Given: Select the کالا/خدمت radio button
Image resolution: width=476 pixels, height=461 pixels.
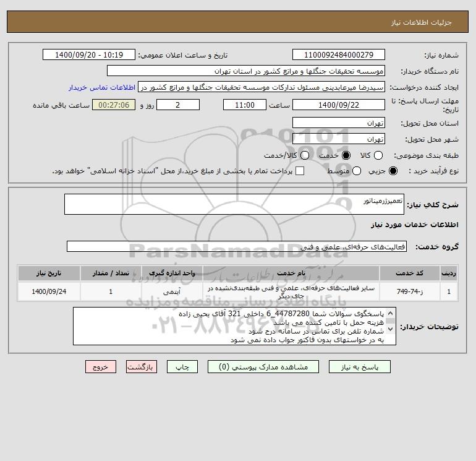Looking at the screenshot, I should click(305, 155).
